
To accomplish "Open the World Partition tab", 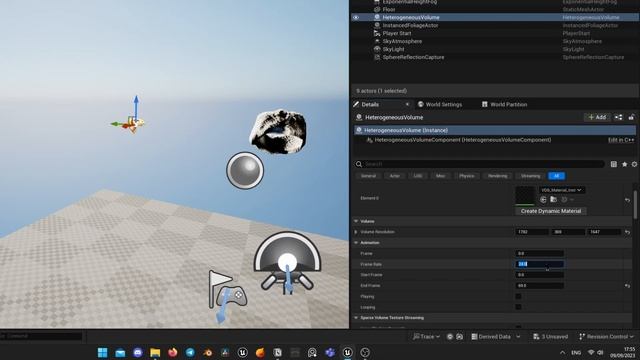I will (504, 104).
